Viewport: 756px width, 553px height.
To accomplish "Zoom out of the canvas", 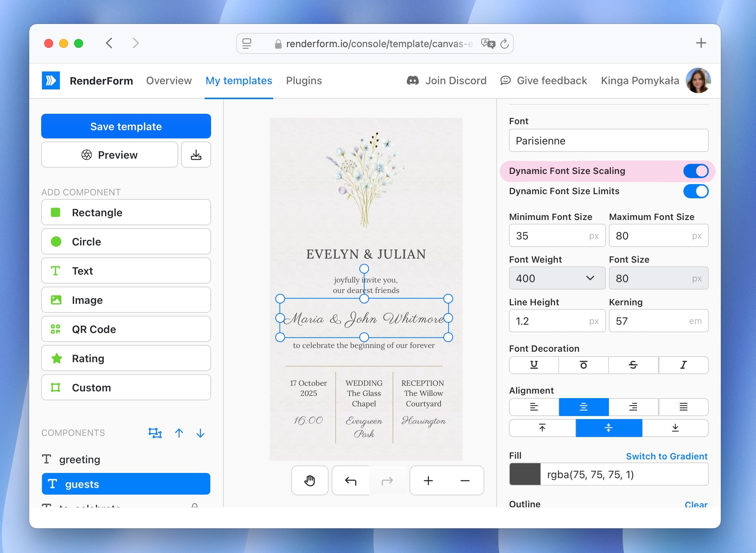I will [465, 480].
